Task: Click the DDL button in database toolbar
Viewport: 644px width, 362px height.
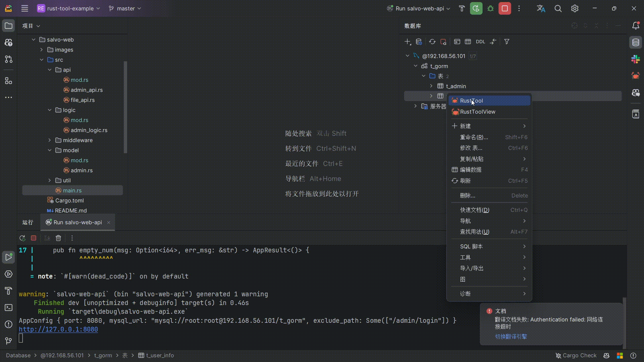Action: 480,42
